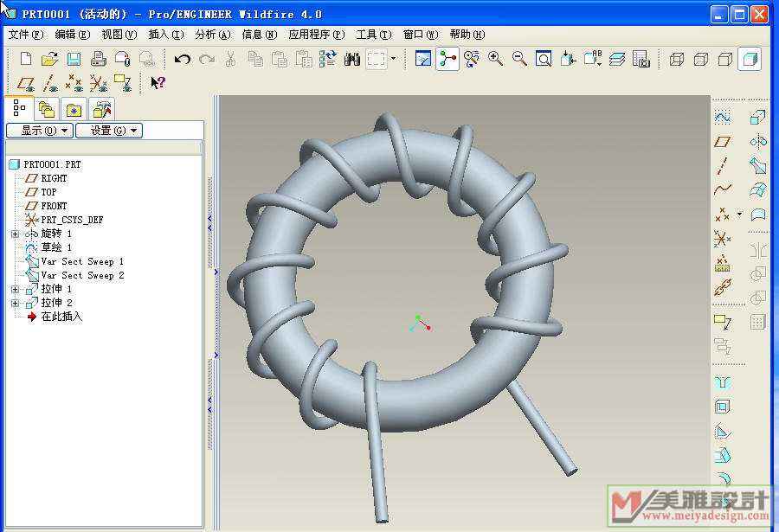
Task: Switch to the Folder Browser navigator tab
Action: [x=47, y=110]
